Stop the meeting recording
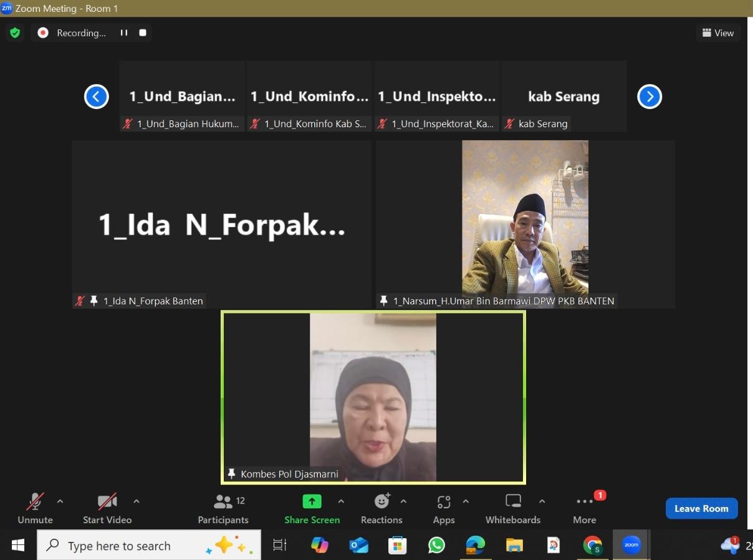 [x=143, y=33]
